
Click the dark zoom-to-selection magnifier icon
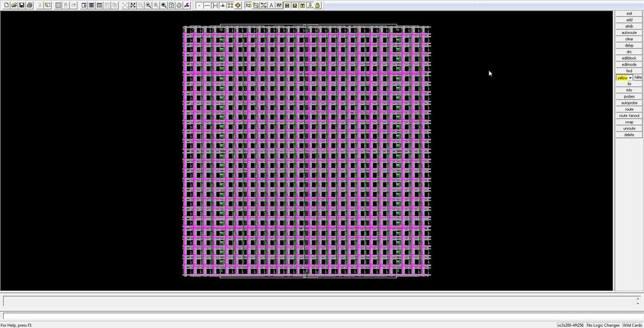pyautogui.click(x=164, y=5)
